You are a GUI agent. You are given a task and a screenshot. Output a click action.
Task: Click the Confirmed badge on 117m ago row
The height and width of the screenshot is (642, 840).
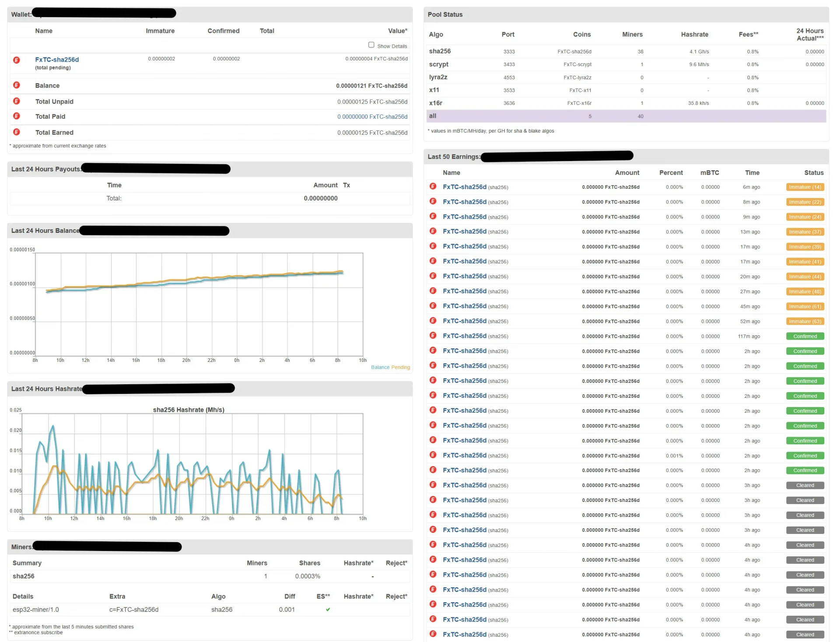(805, 337)
